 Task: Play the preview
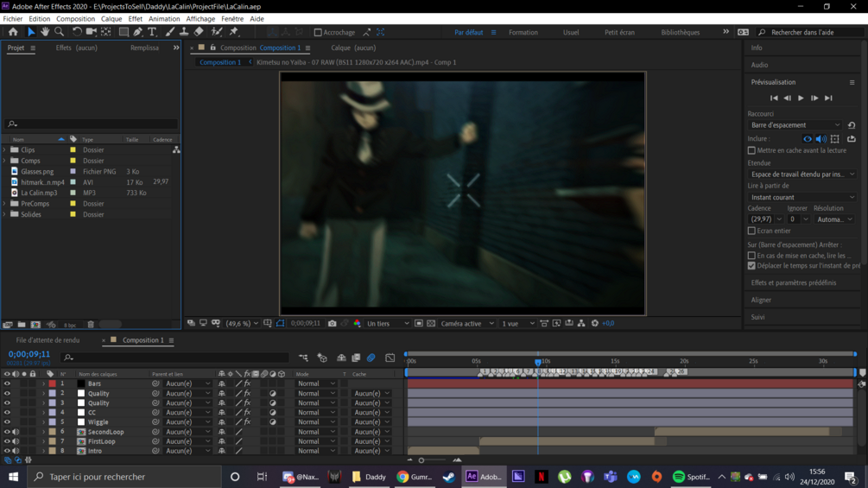pos(801,98)
